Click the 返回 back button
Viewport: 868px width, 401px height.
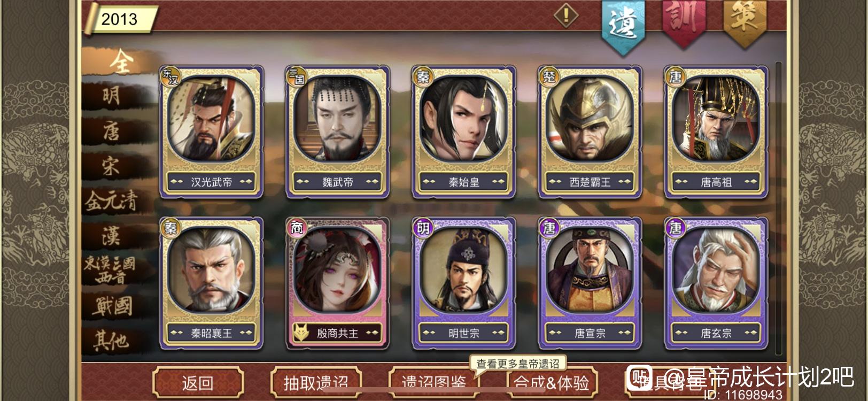point(198,383)
